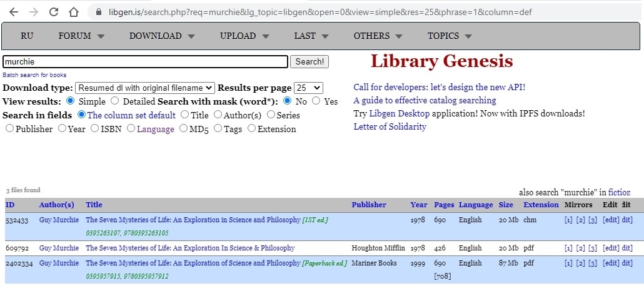Open the Download type dropdown
644x288 pixels.
coord(145,88)
